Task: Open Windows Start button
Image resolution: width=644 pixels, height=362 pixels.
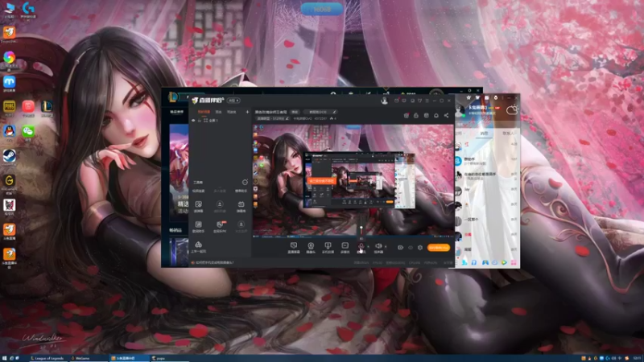Action: 5,358
